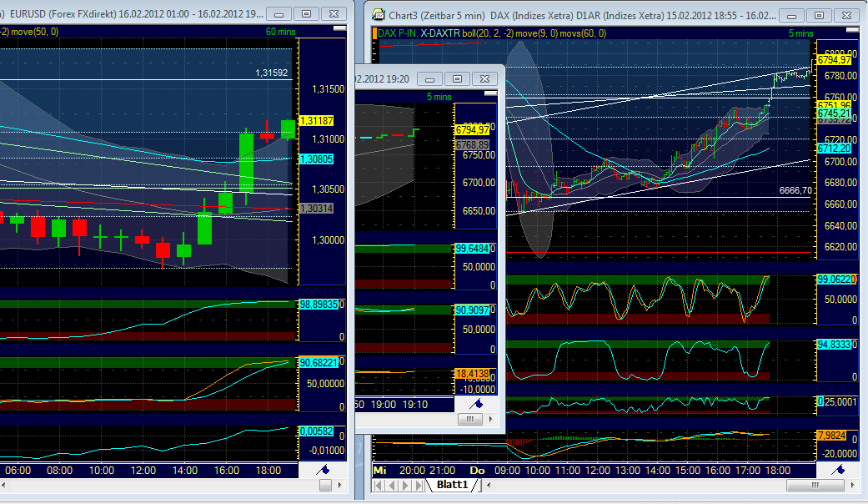Click the last-sheet navigation icon beside Blatt1

(418, 485)
